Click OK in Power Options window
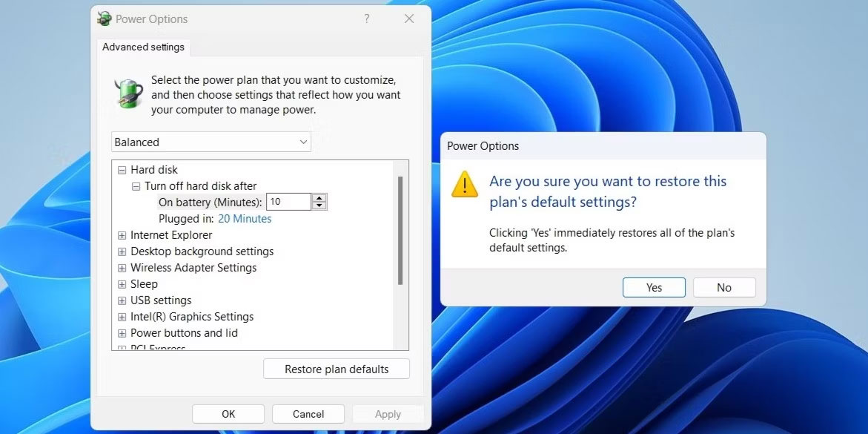Viewport: 868px width, 434px height. (228, 414)
